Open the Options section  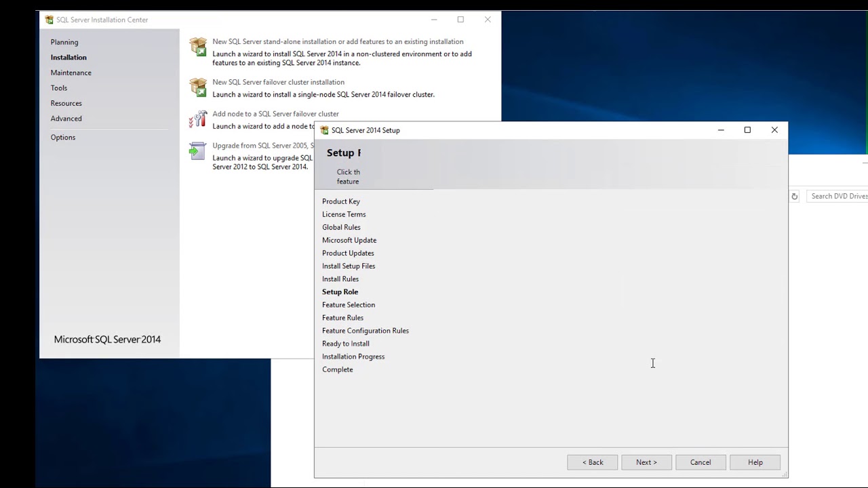tap(63, 138)
